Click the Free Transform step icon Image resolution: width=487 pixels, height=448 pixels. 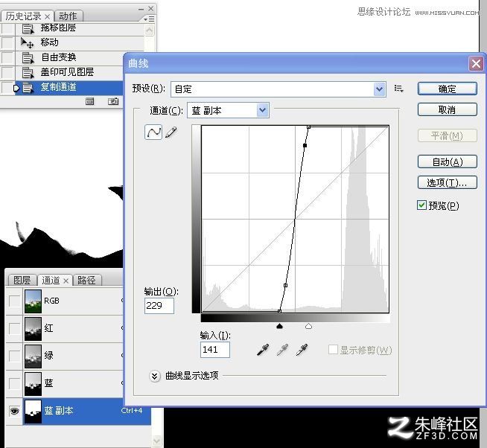tap(28, 58)
